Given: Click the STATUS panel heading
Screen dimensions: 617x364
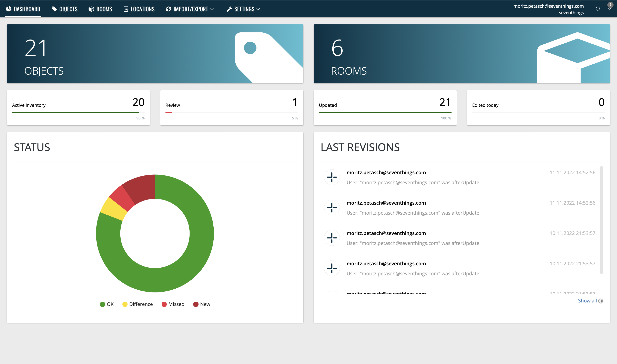Looking at the screenshot, I should click(x=32, y=147).
